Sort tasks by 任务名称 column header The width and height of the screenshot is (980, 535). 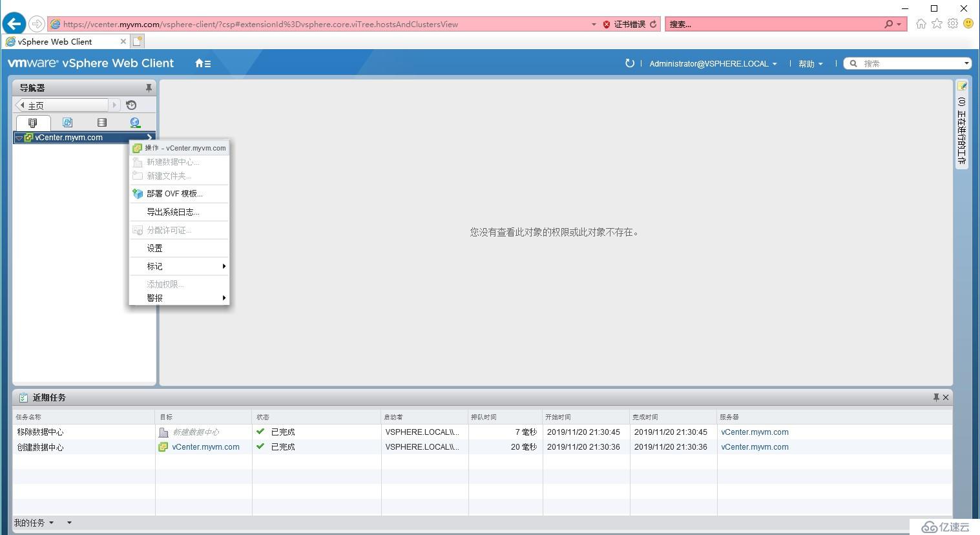pos(84,417)
